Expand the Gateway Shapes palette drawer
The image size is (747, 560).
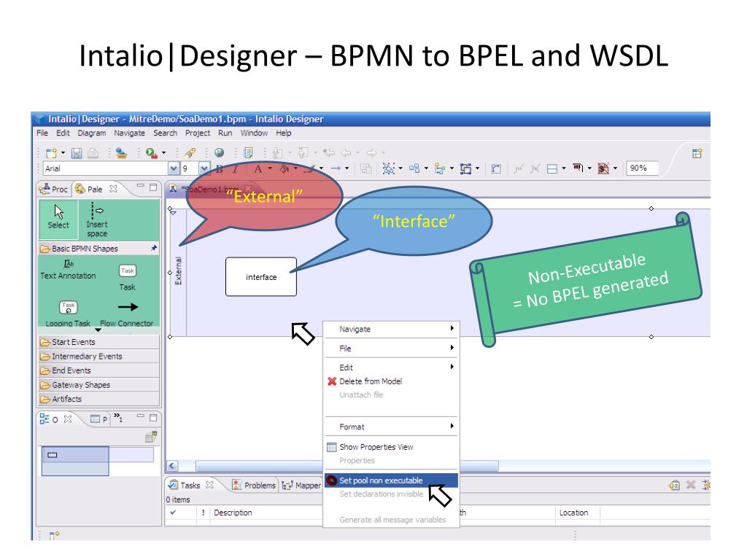point(98,385)
